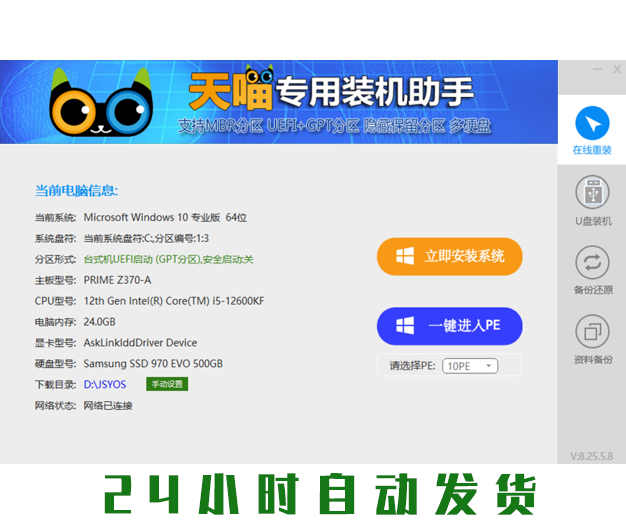Click the U盘装机 tab label

(593, 221)
